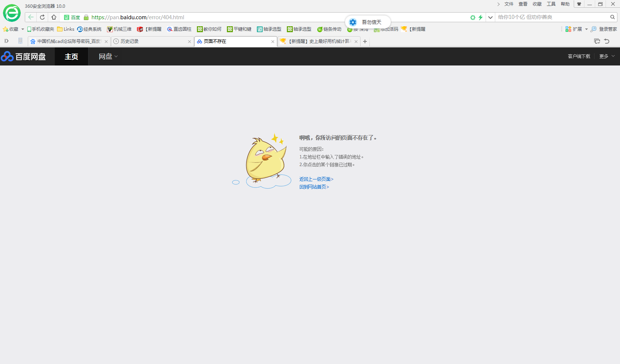Go back with the back arrow

point(31,17)
